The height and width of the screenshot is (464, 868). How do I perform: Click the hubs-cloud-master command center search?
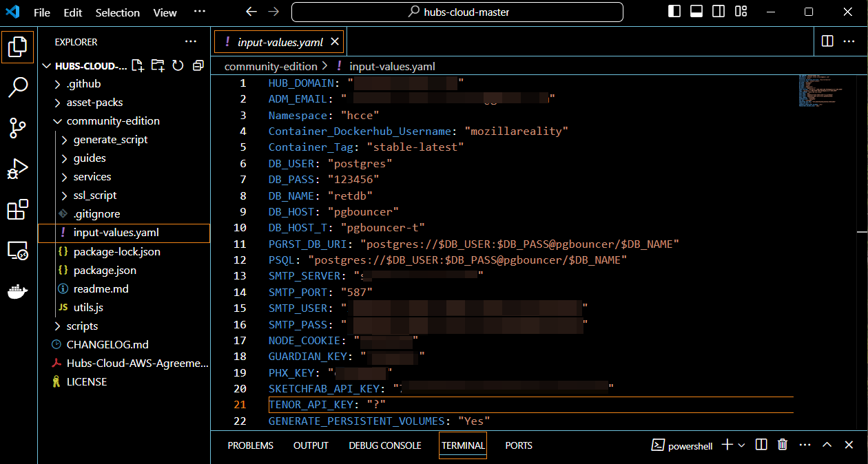[457, 12]
